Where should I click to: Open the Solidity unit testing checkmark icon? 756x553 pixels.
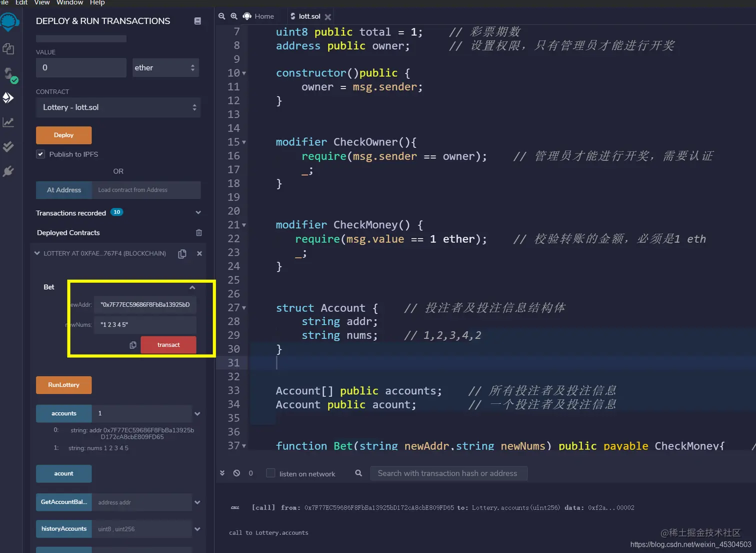tap(8, 146)
